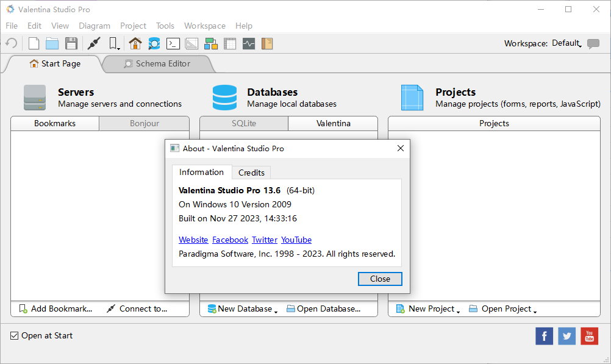Open the Diagram menu
The height and width of the screenshot is (364, 611).
[x=95, y=26]
